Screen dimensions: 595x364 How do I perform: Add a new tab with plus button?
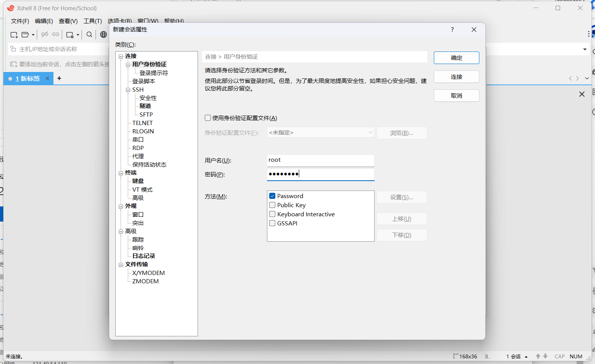click(59, 78)
